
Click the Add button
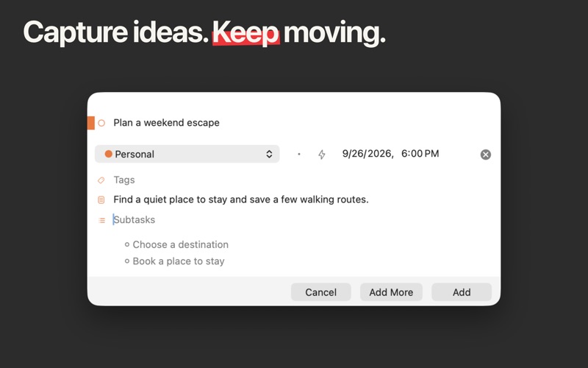[x=462, y=292]
